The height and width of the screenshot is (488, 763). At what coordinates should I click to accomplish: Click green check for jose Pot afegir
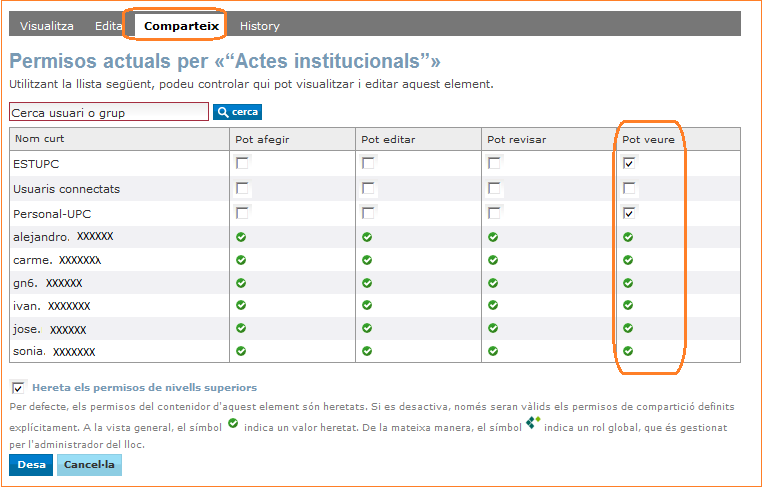(241, 328)
